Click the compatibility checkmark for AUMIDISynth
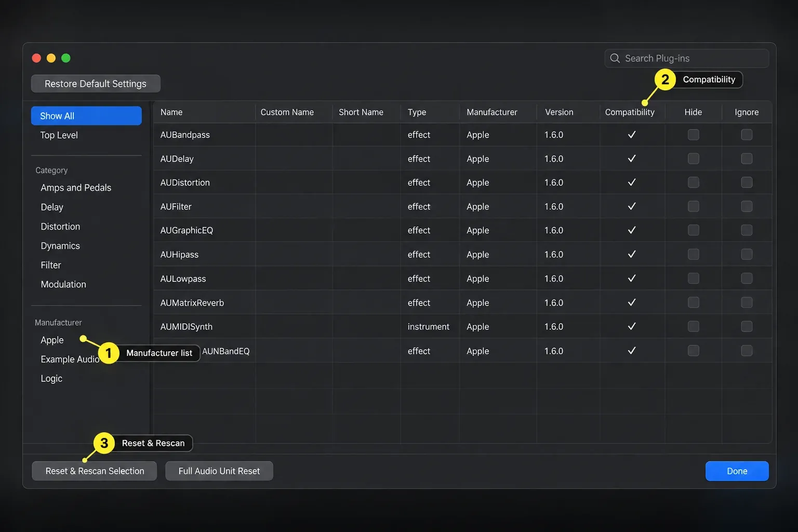 tap(632, 326)
